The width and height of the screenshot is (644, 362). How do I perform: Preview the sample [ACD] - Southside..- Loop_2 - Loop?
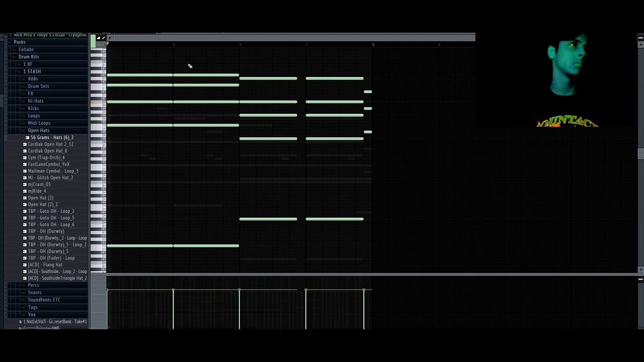click(x=57, y=271)
